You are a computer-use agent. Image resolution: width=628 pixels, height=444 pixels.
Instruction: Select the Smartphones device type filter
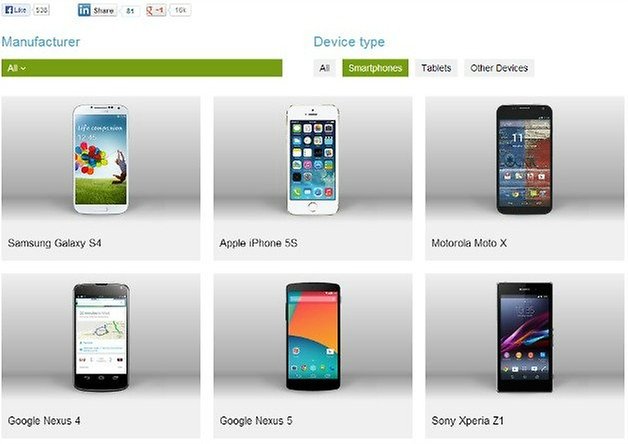pos(375,68)
